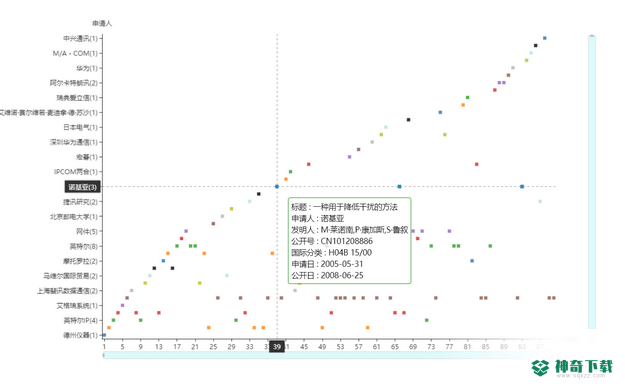Click the purple point in the 艾格瑞系统 row

click(x=122, y=305)
